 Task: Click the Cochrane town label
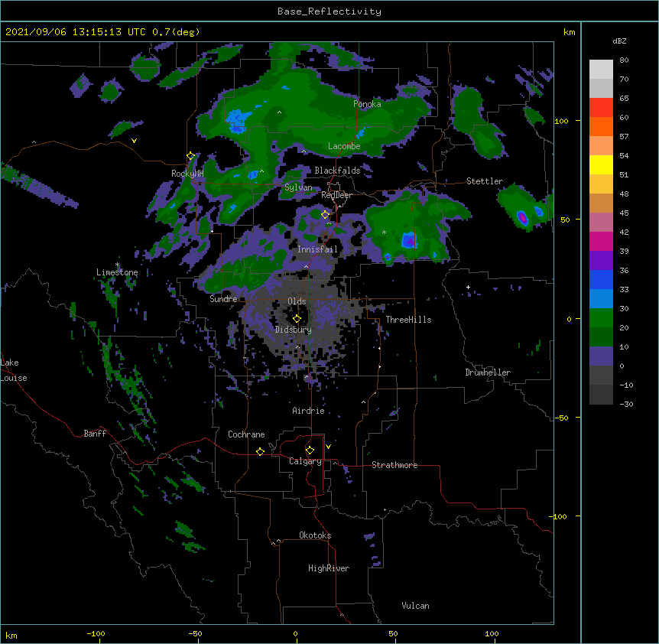pyautogui.click(x=246, y=434)
